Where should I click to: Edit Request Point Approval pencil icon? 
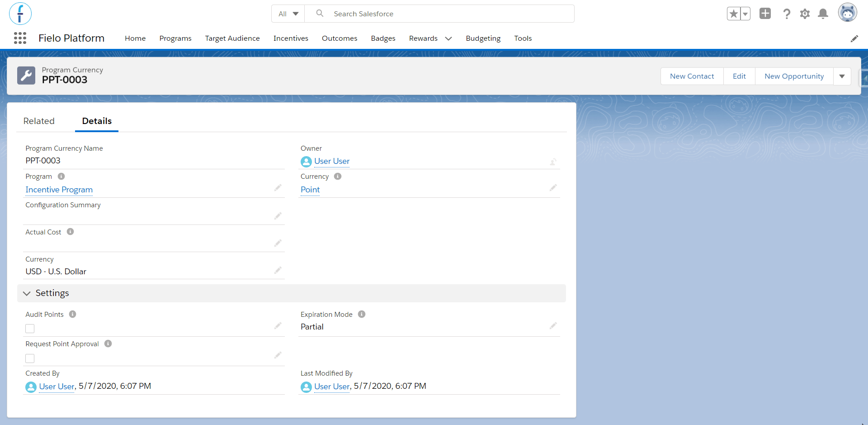point(278,355)
